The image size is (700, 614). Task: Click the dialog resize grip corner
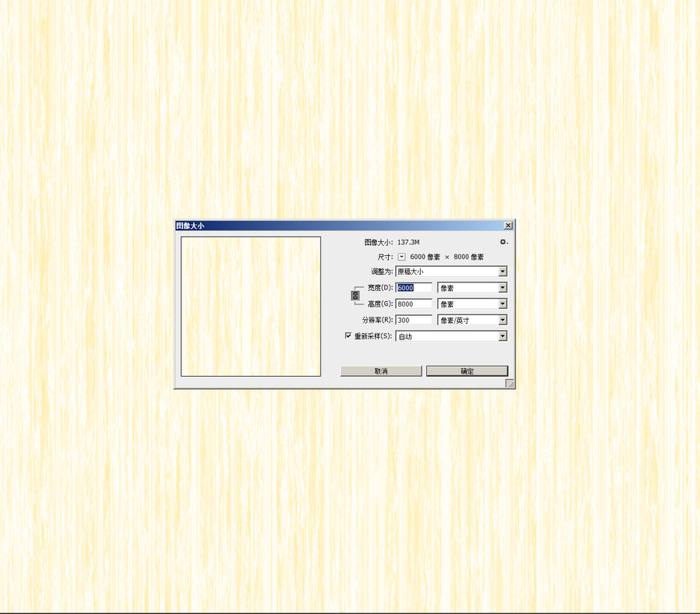509,384
